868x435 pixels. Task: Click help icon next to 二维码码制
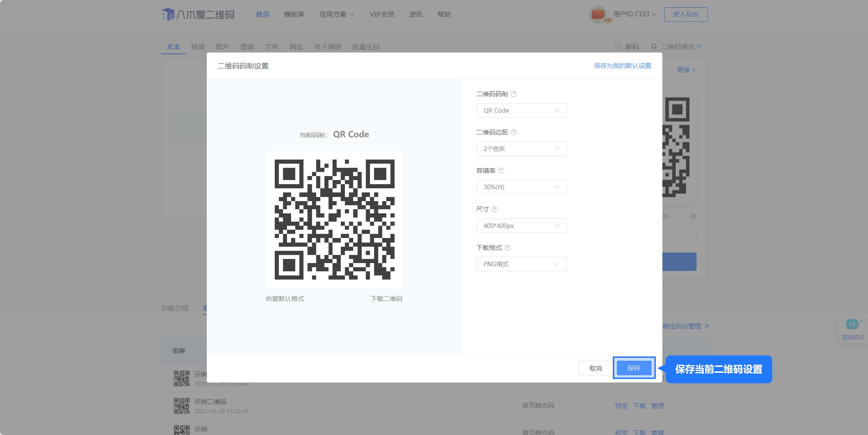click(514, 94)
